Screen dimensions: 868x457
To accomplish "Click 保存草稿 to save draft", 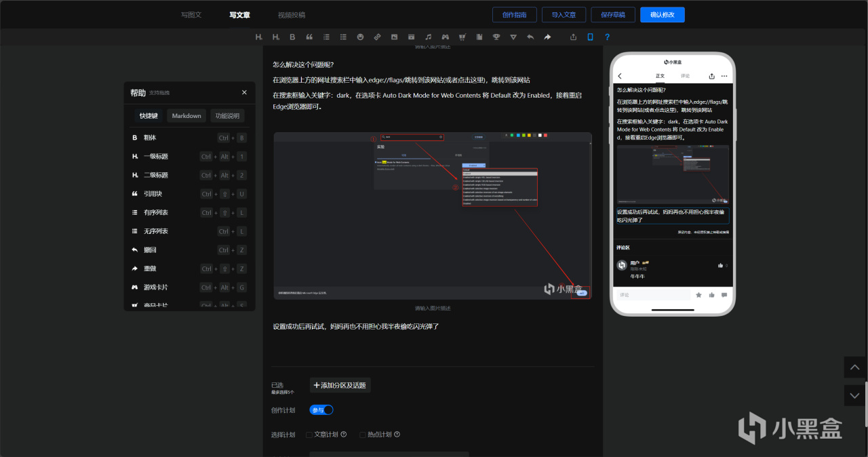I will (613, 14).
